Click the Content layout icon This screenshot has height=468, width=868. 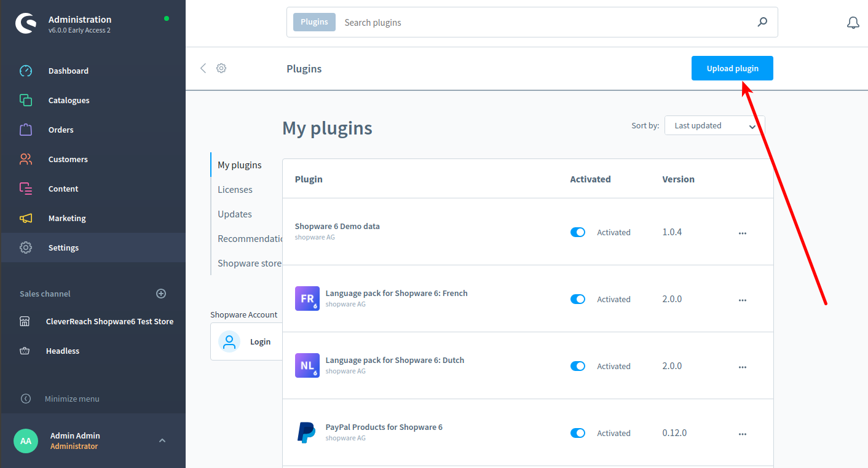tap(26, 189)
